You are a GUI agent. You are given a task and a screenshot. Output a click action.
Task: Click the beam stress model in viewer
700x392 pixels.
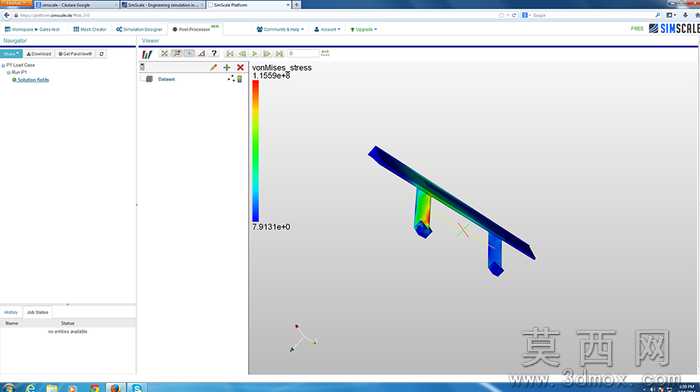coord(452,210)
